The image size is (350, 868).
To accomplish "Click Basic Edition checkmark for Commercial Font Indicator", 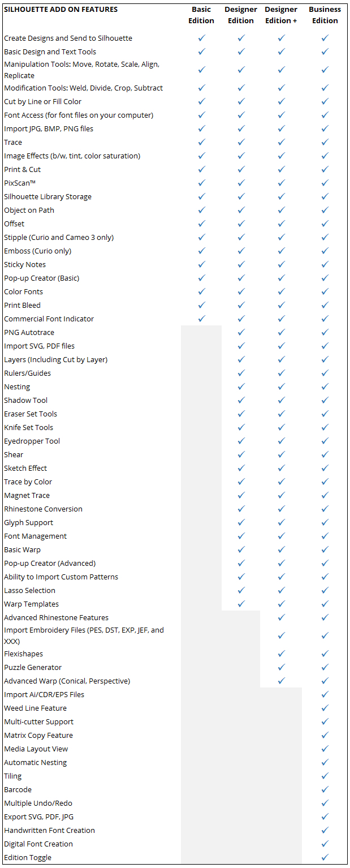I will [201, 319].
